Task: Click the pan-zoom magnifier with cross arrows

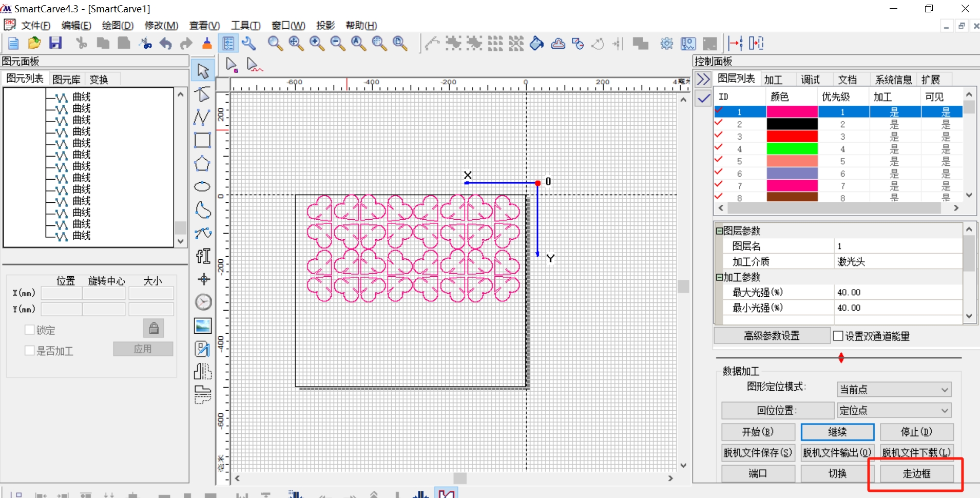Action: pyautogui.click(x=296, y=44)
